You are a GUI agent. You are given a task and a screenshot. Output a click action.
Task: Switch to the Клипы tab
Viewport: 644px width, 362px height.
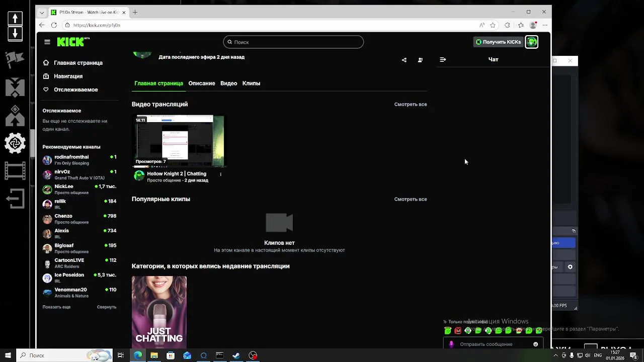click(251, 83)
